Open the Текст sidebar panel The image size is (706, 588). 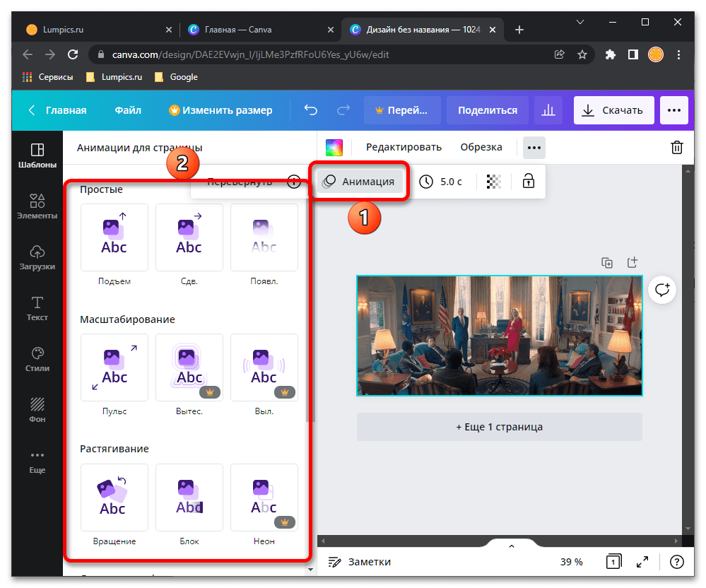pos(37,308)
